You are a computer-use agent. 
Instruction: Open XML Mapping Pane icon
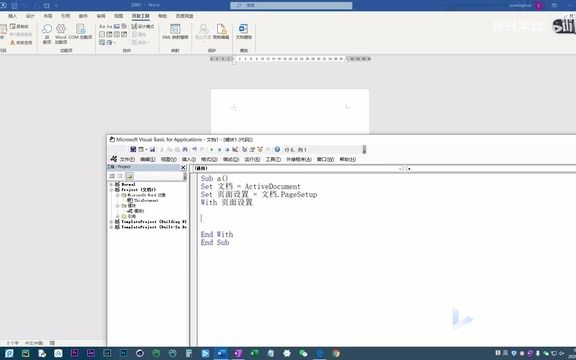(175, 32)
